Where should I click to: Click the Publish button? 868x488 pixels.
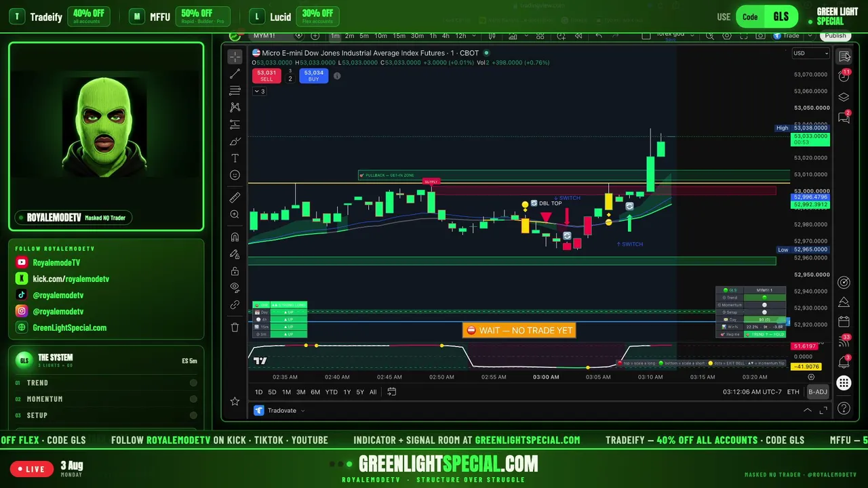[835, 36]
